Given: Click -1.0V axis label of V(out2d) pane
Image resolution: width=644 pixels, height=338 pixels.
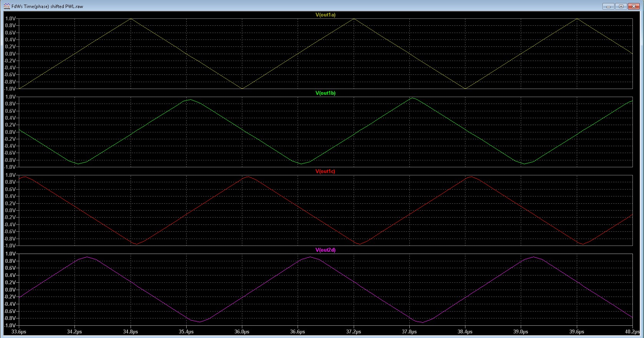Looking at the screenshot, I should pyautogui.click(x=10, y=325).
